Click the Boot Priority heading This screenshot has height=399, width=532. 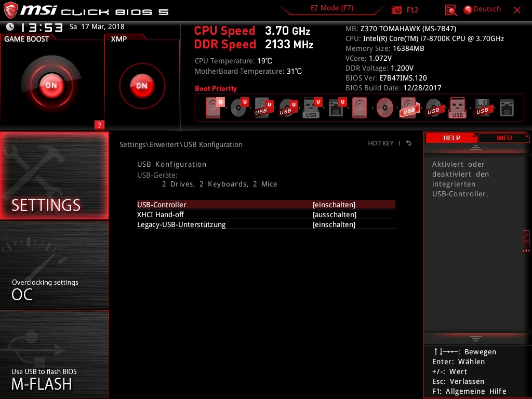click(x=216, y=88)
